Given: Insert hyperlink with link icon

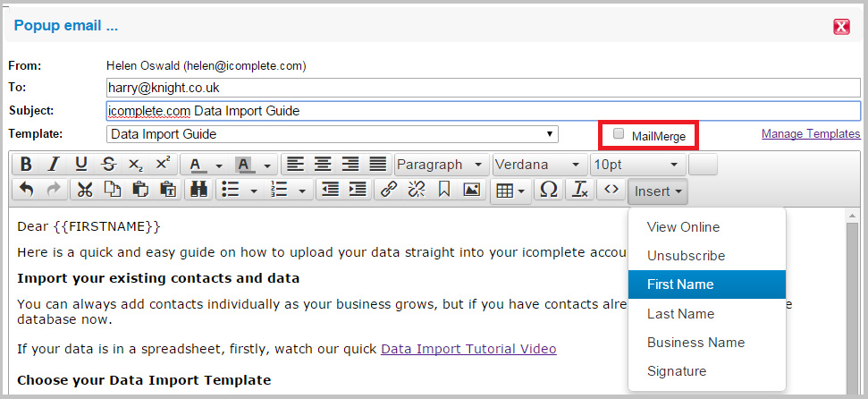Looking at the screenshot, I should [x=389, y=190].
